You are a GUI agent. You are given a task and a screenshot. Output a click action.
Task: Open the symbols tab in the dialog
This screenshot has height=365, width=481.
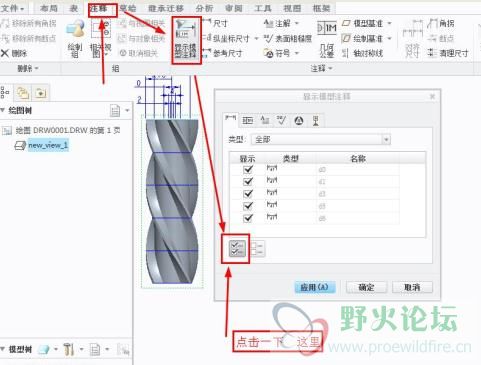299,120
